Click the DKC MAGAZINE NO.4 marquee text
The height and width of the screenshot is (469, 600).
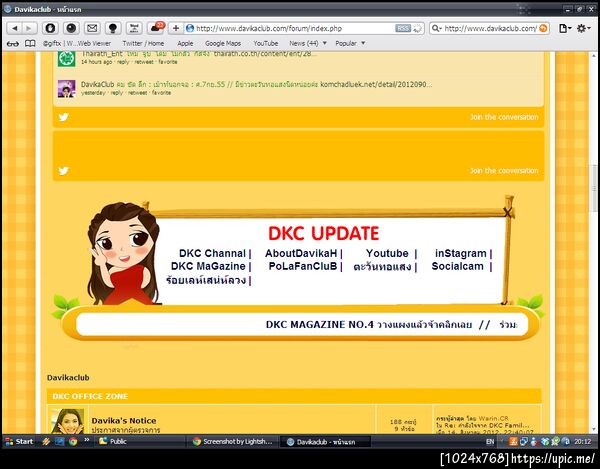(x=369, y=325)
